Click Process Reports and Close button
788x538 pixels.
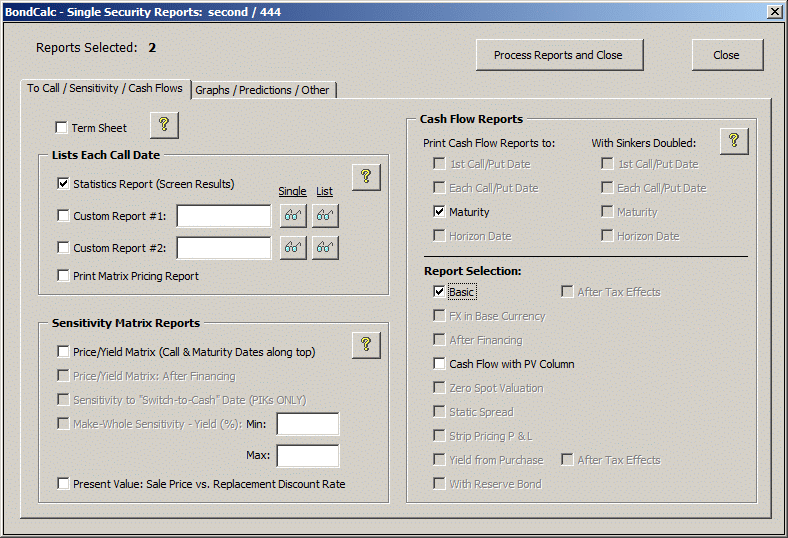point(559,55)
